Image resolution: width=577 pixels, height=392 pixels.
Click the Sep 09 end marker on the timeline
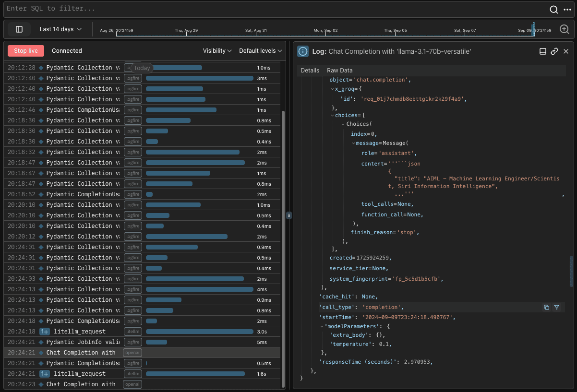pos(535,30)
